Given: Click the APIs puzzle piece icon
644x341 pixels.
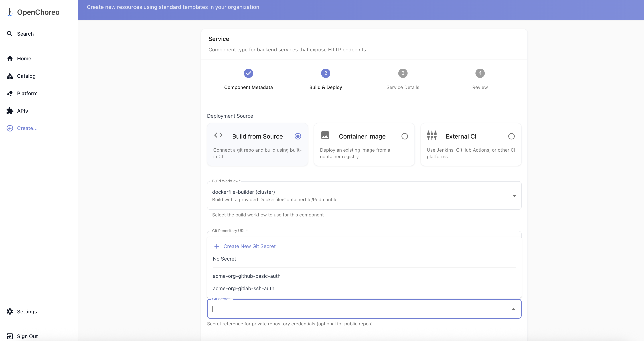Looking at the screenshot, I should point(10,111).
